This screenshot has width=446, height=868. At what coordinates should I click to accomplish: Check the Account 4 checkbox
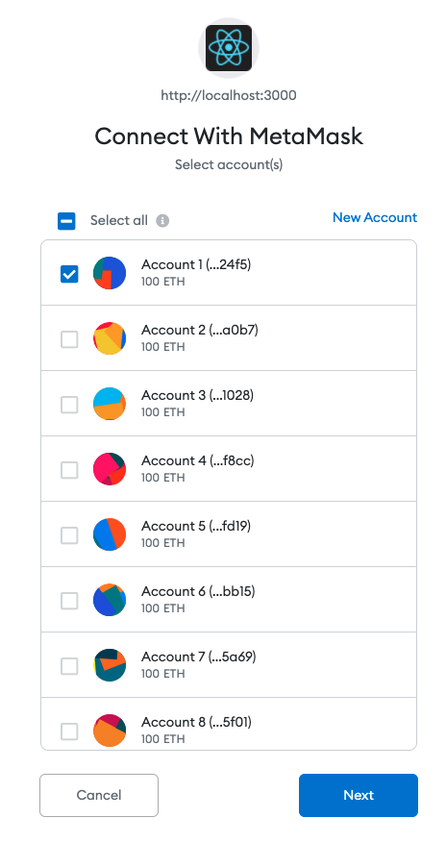click(69, 469)
